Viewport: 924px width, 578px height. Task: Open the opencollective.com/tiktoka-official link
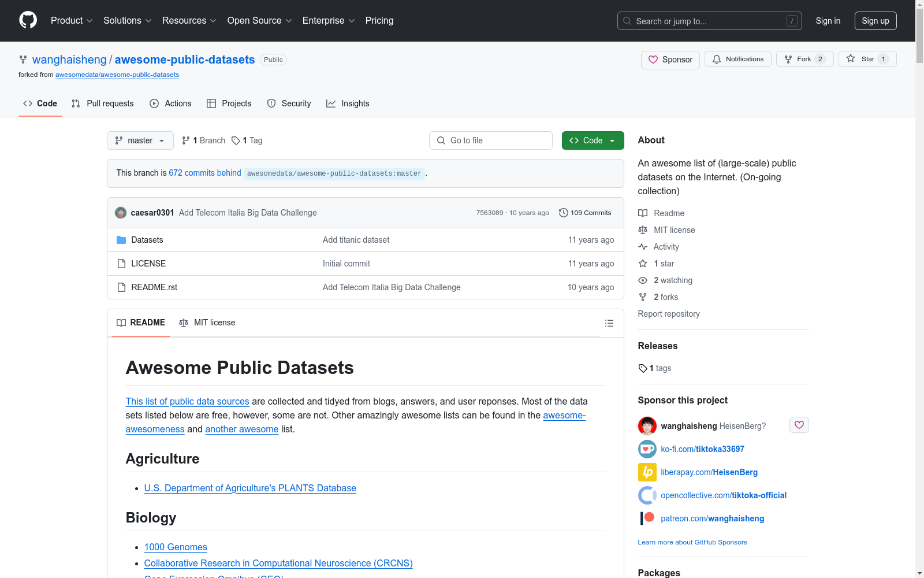tap(724, 495)
